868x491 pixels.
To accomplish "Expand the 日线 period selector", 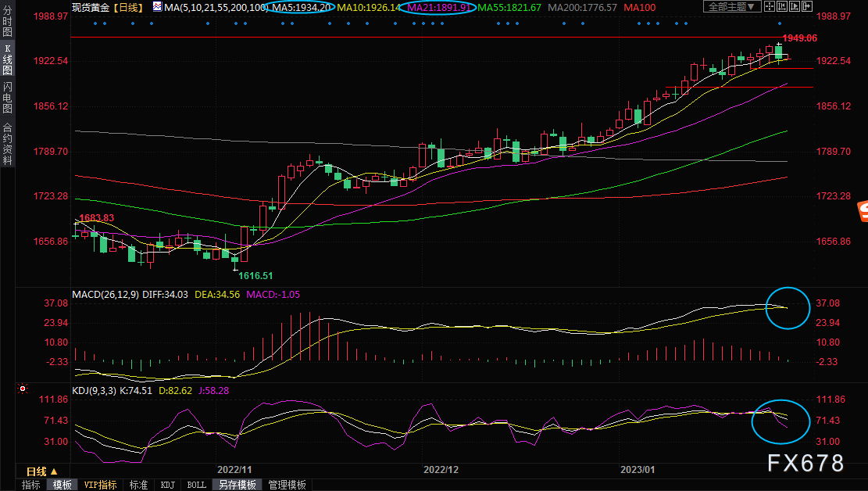I will click(x=42, y=471).
